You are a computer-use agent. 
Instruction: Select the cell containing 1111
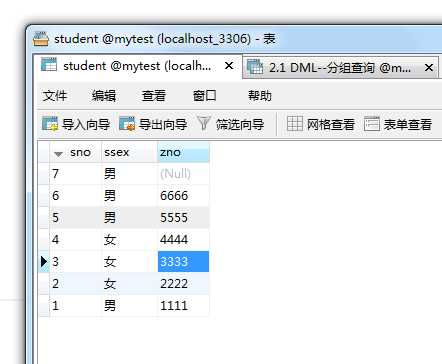tap(183, 306)
